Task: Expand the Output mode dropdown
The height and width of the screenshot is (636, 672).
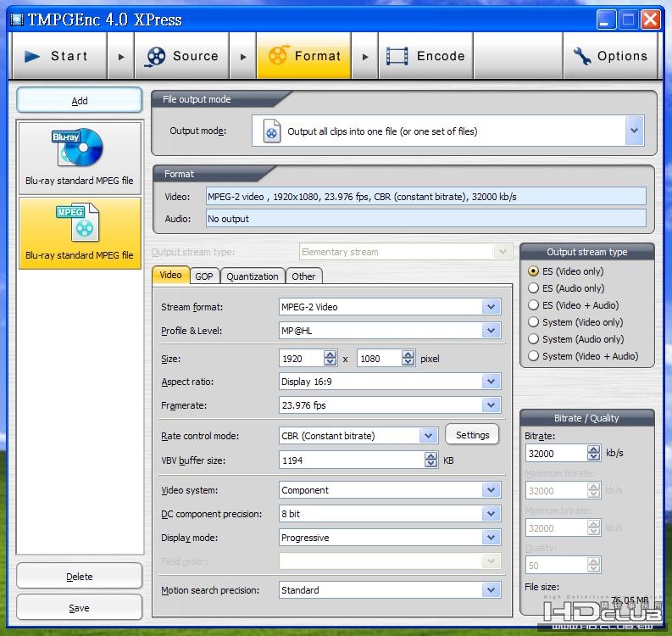Action: (x=634, y=131)
